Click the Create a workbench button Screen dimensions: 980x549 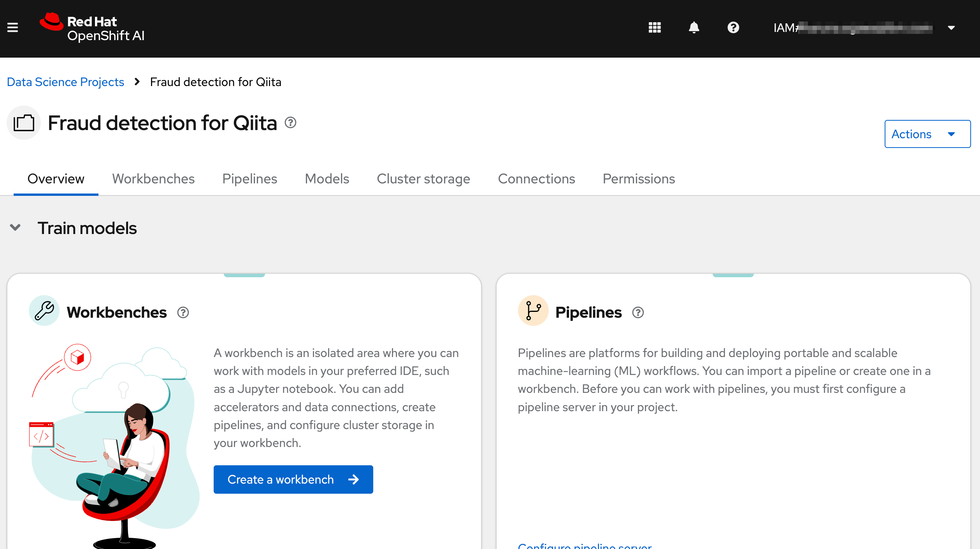pyautogui.click(x=293, y=479)
